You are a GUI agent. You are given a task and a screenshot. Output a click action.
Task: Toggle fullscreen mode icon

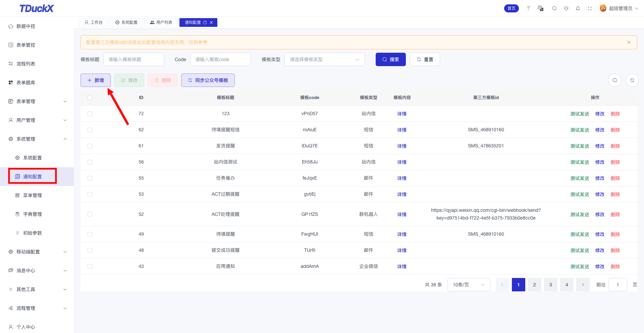click(x=590, y=8)
